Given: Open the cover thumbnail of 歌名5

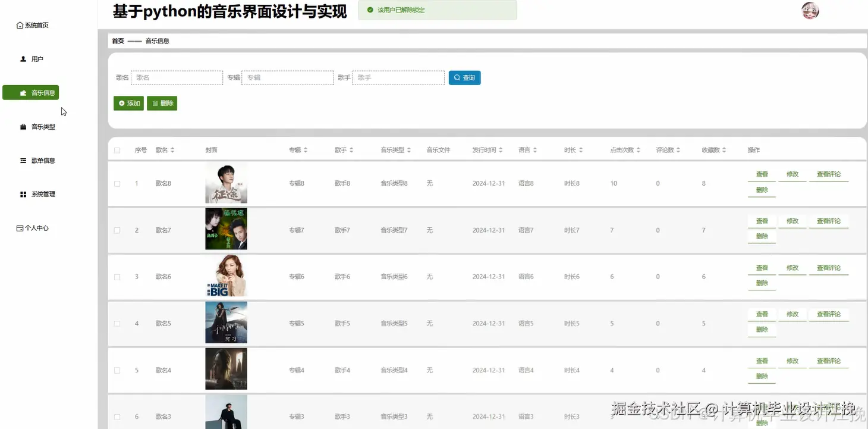Looking at the screenshot, I should tap(226, 322).
